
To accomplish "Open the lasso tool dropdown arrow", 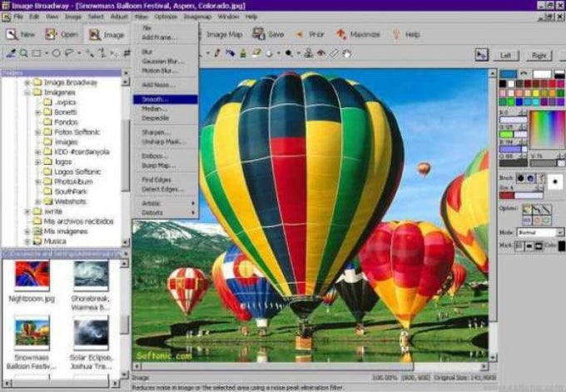I will click(x=79, y=54).
